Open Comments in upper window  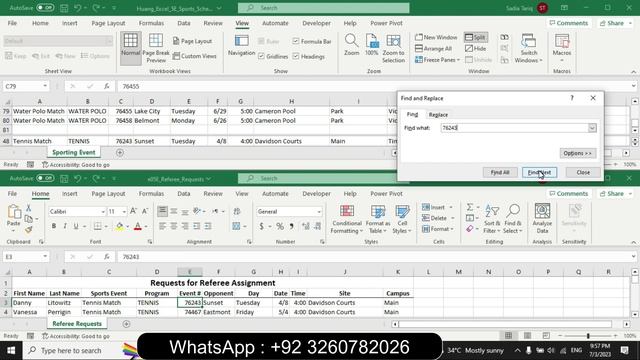(x=569, y=23)
